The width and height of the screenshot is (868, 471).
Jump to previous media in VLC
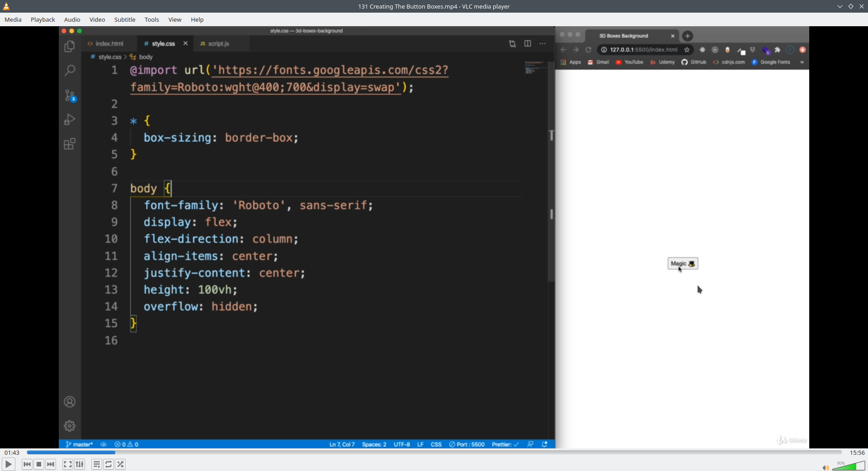pyautogui.click(x=27, y=464)
